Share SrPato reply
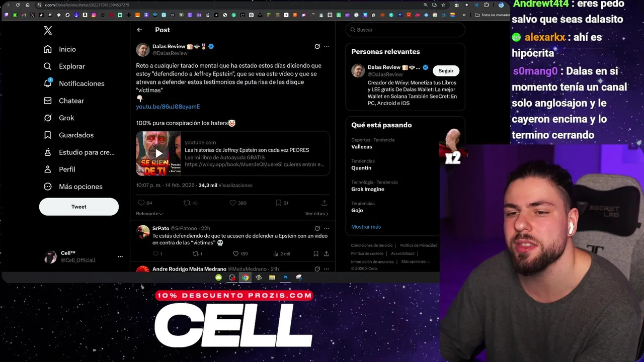The image size is (644, 362). [x=326, y=254]
